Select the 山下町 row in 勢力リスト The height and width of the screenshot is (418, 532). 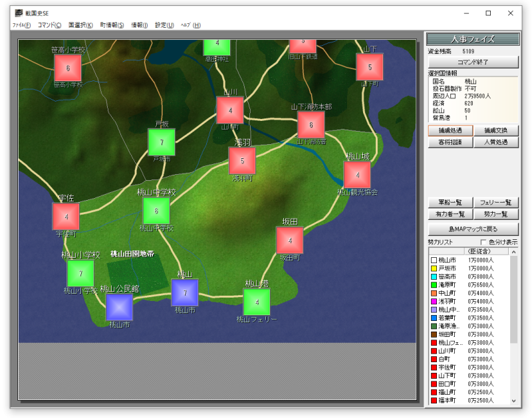tap(469, 375)
